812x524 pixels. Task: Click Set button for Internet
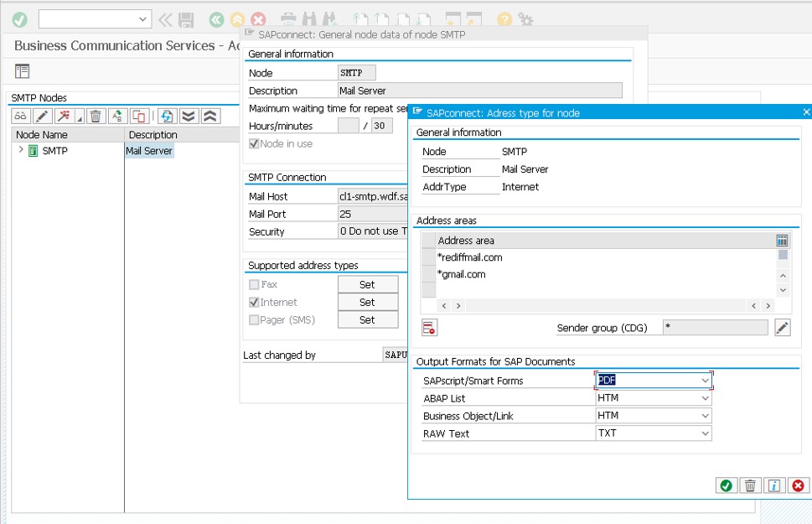tap(368, 302)
